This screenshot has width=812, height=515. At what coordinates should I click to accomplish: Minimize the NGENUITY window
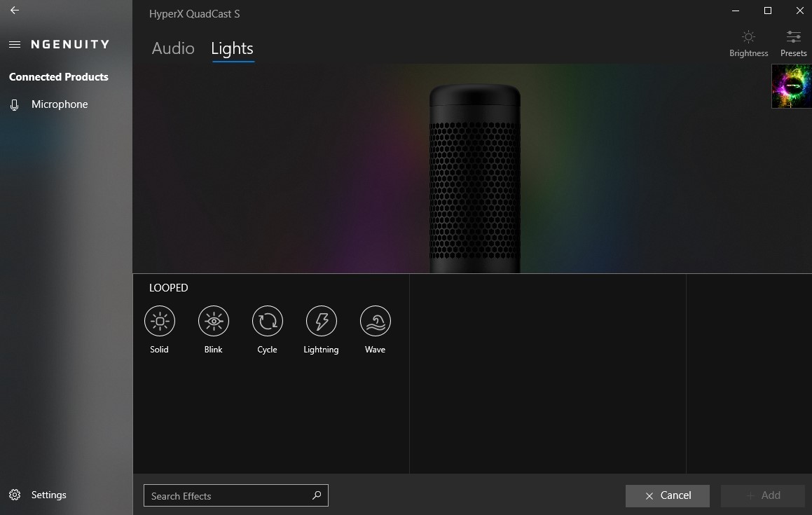point(736,11)
